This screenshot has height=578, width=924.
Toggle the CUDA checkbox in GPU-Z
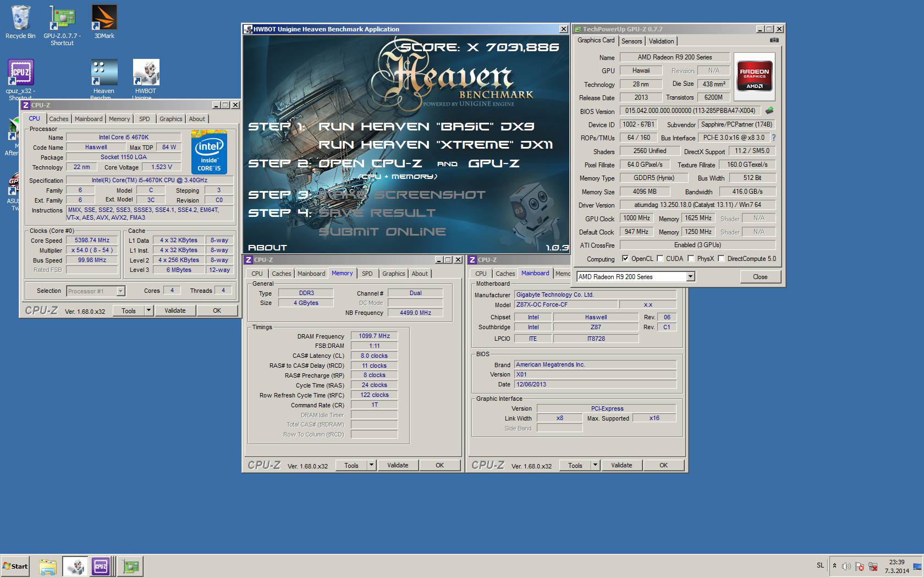point(660,259)
